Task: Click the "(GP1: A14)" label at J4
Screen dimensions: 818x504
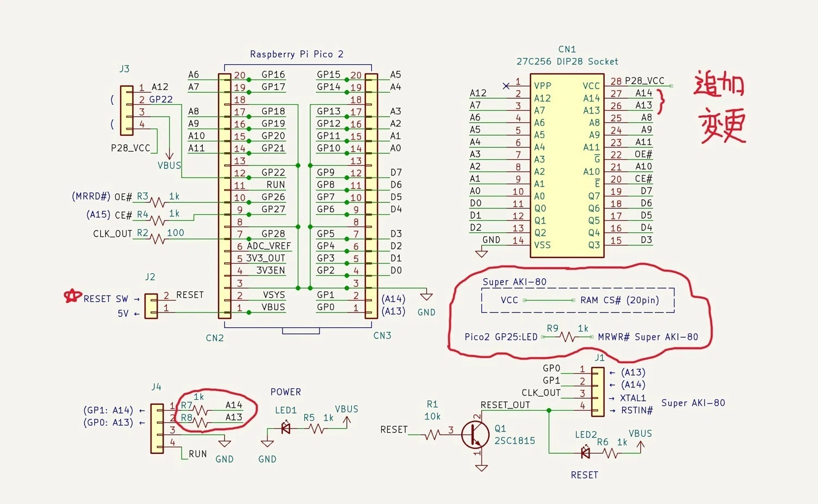Action: pos(108,410)
